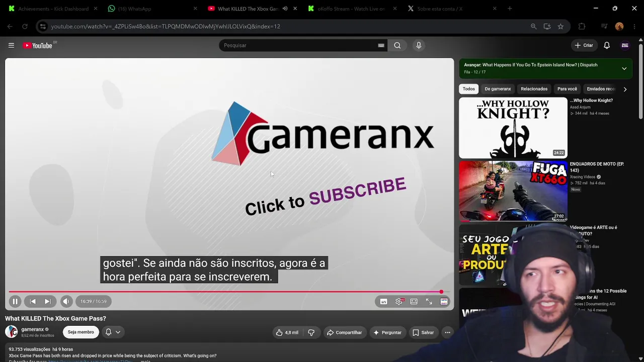Image resolution: width=644 pixels, height=362 pixels.
Task: Open the subscription notification bell dropdown
Action: [x=113, y=332]
